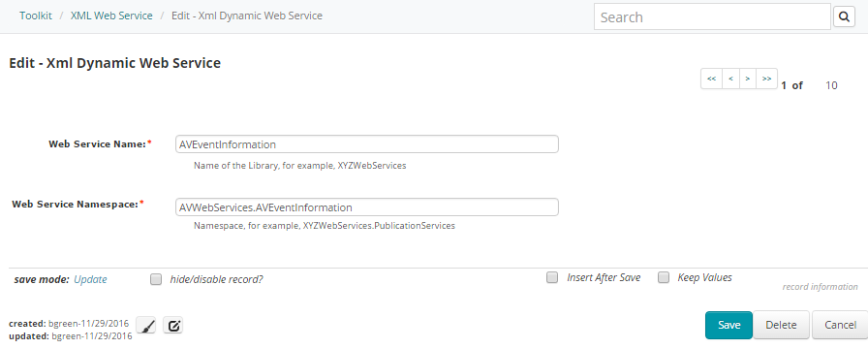This screenshot has height=349, width=868.
Task: Click the Update save mode link
Action: pos(90,279)
